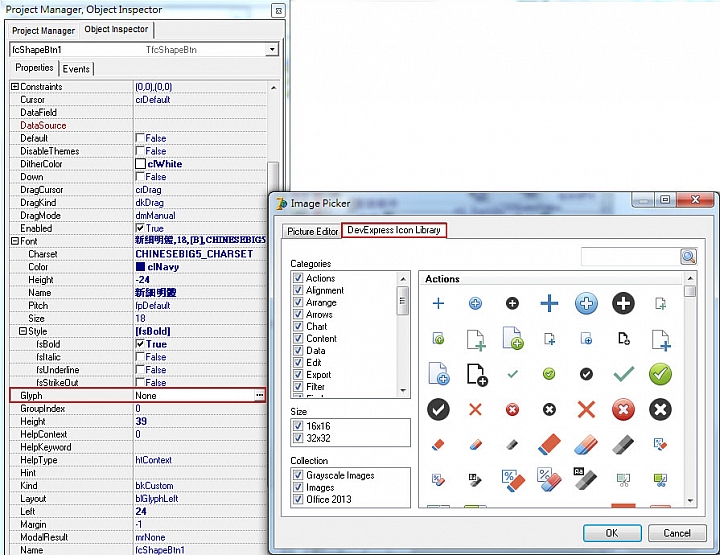Toggle the fsItalic checkbox
This screenshot has width=720, height=555.
[140, 357]
